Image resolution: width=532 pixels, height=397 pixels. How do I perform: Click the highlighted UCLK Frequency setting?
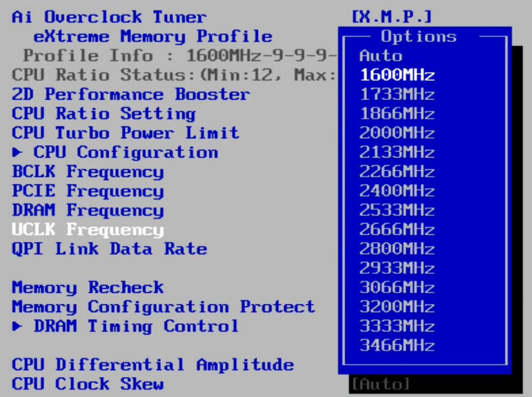[x=88, y=230]
